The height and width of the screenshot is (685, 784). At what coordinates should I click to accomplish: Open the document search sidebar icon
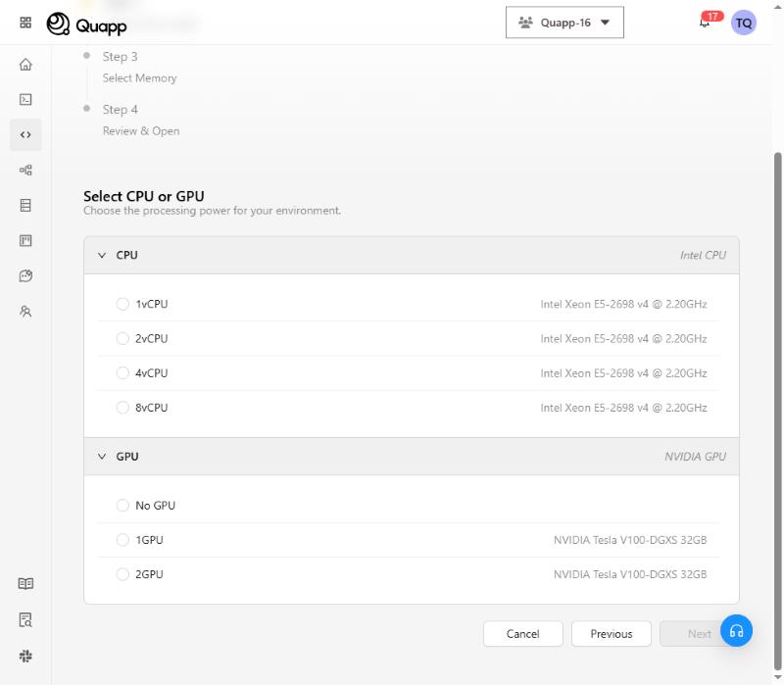tap(25, 619)
